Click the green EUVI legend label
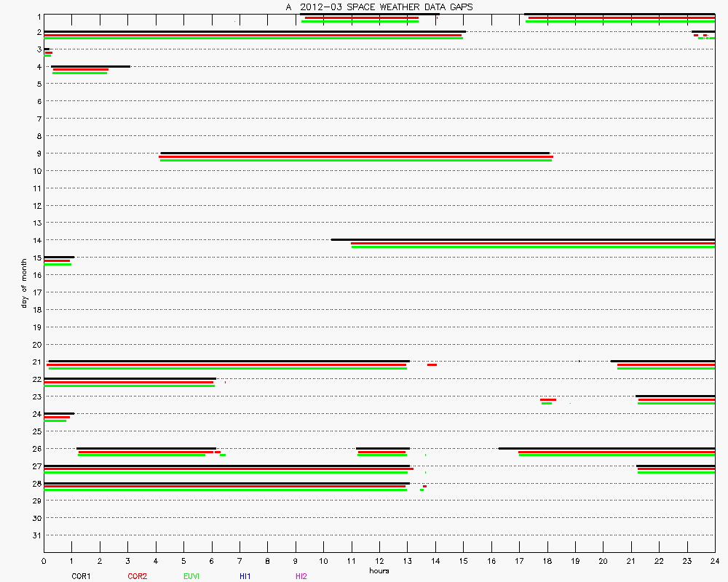 click(192, 576)
